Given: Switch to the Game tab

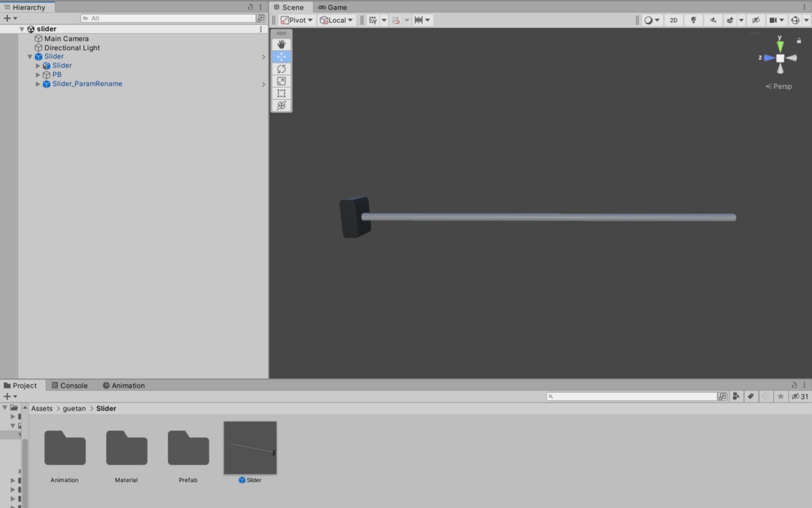Looking at the screenshot, I should (332, 7).
